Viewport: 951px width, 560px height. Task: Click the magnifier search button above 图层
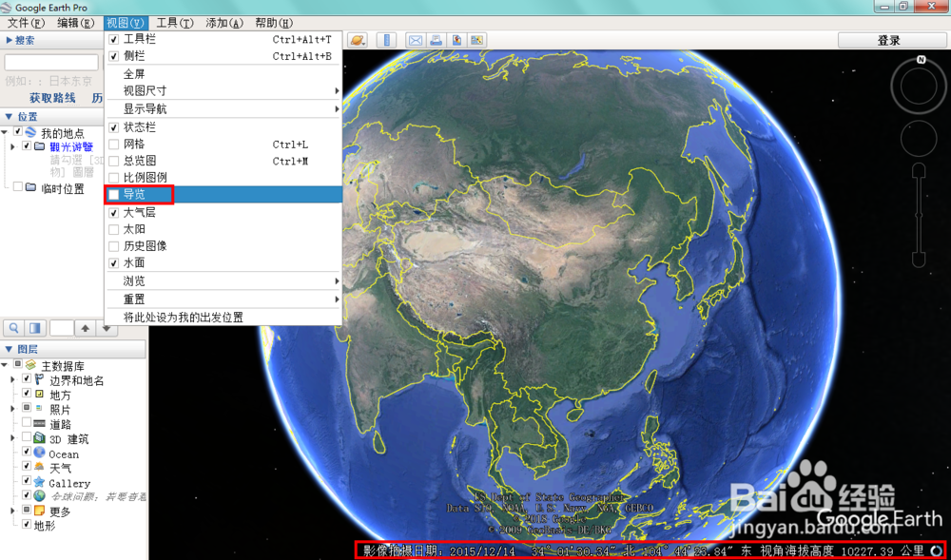[x=13, y=328]
